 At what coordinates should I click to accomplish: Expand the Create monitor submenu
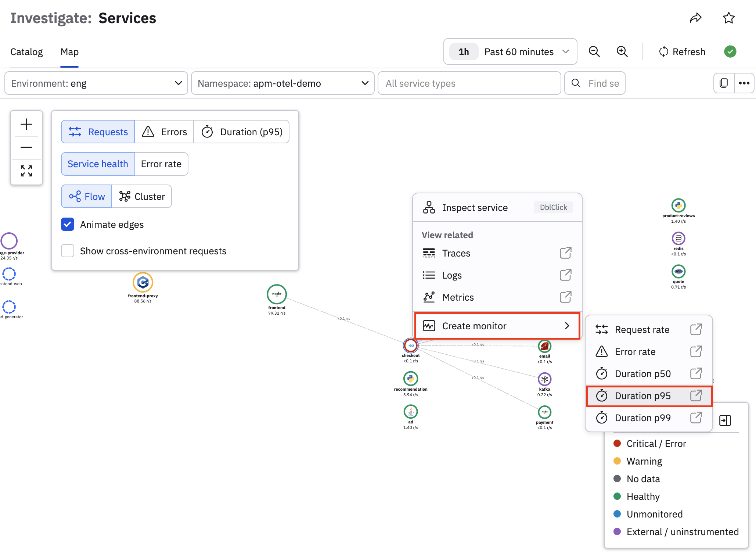[x=497, y=326]
